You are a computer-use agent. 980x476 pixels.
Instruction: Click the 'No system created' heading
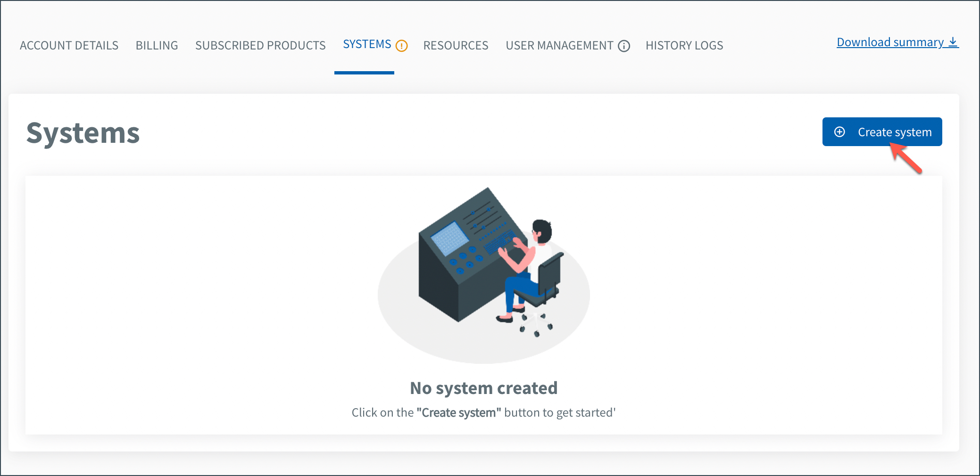484,388
